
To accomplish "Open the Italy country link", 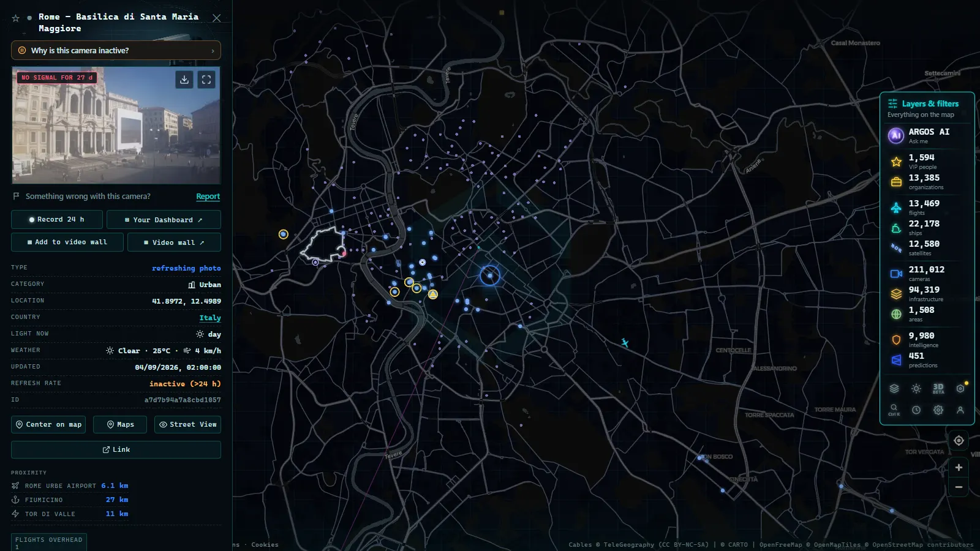I will [x=210, y=318].
